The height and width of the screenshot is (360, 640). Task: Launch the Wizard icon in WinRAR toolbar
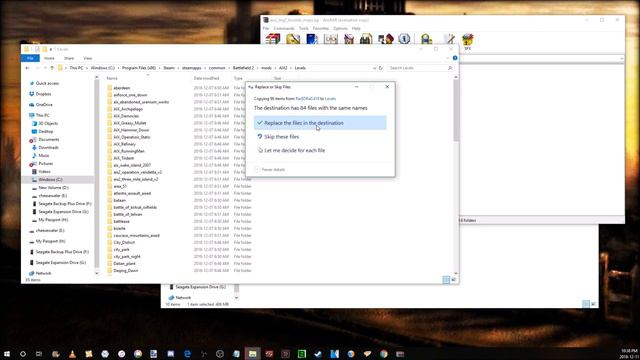386,39
